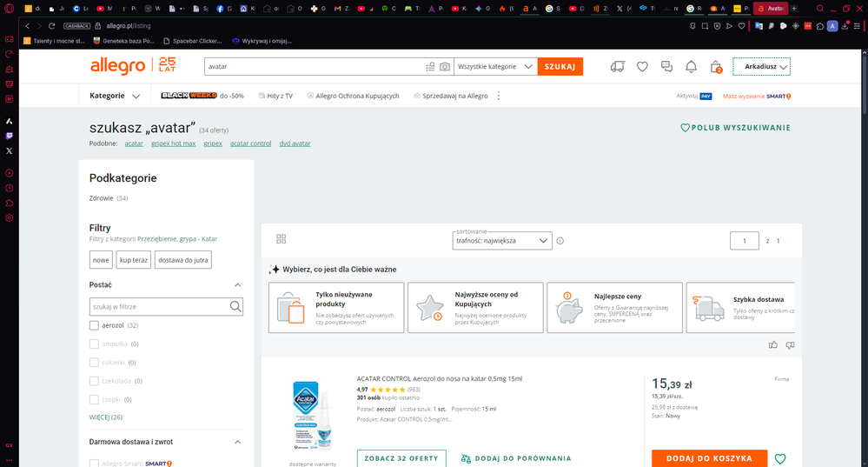The height and width of the screenshot is (467, 868).
Task: Open 'Hity z TV' navigation item
Action: point(275,96)
